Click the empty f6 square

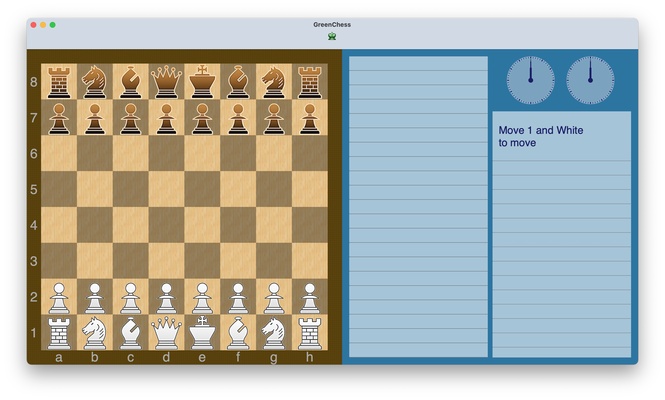[x=238, y=154]
